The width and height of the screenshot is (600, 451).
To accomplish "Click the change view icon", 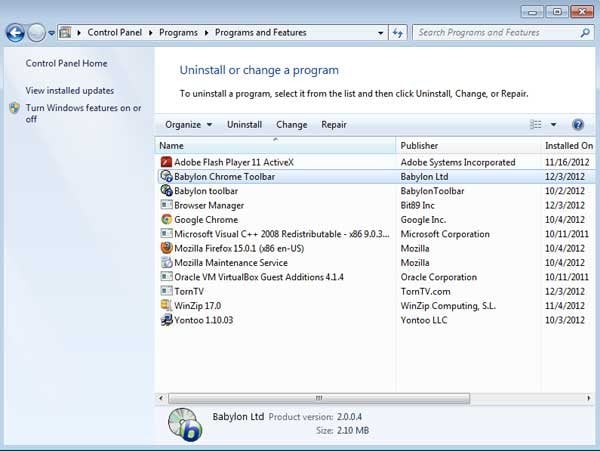I will 535,124.
